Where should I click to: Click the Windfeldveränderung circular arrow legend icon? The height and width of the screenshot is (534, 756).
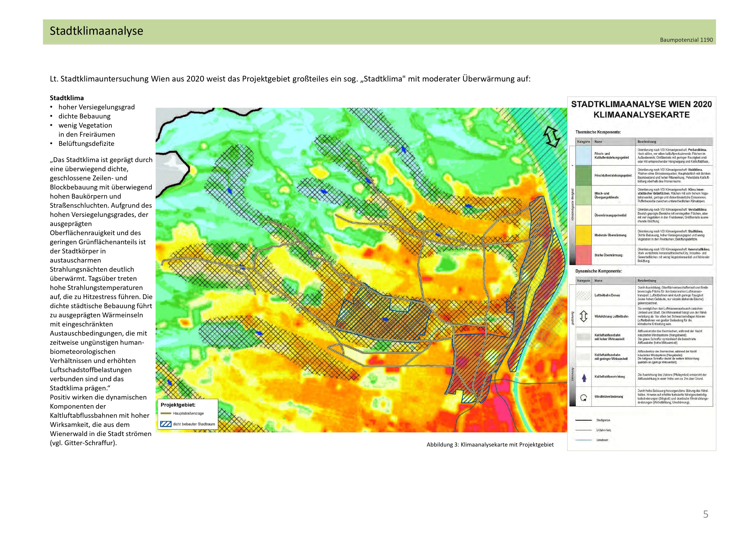pyautogui.click(x=583, y=397)
